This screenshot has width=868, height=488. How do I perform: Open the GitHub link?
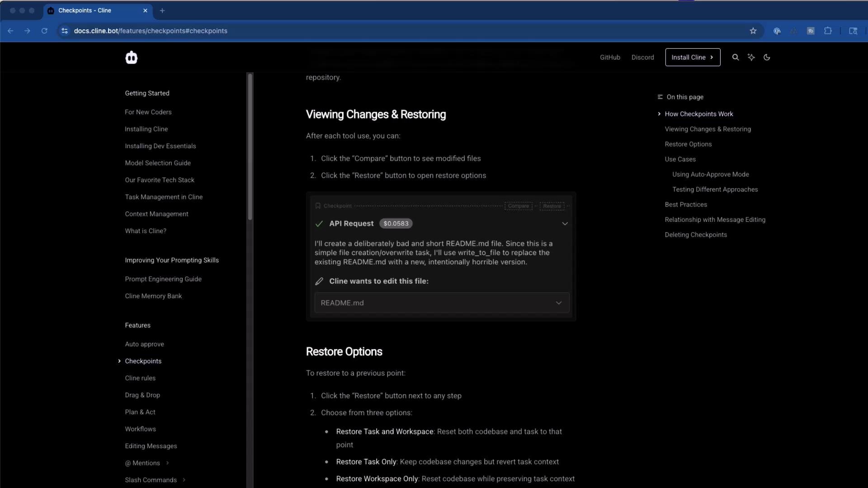(610, 57)
